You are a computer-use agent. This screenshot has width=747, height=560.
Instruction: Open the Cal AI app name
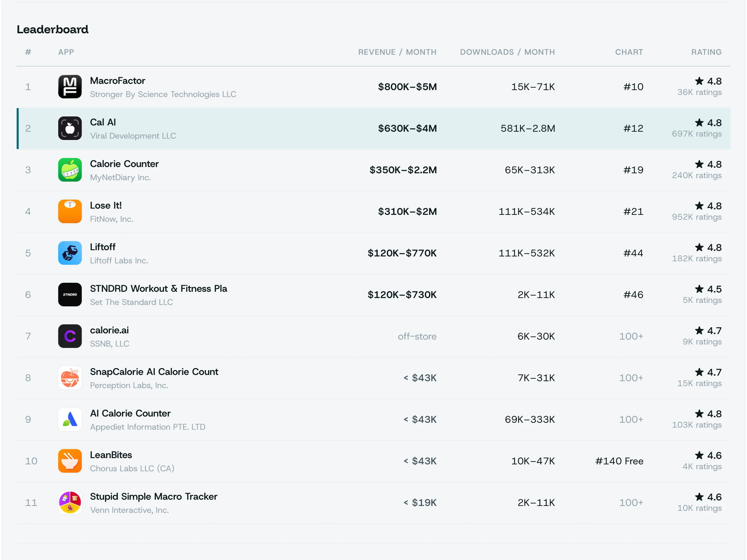point(103,122)
